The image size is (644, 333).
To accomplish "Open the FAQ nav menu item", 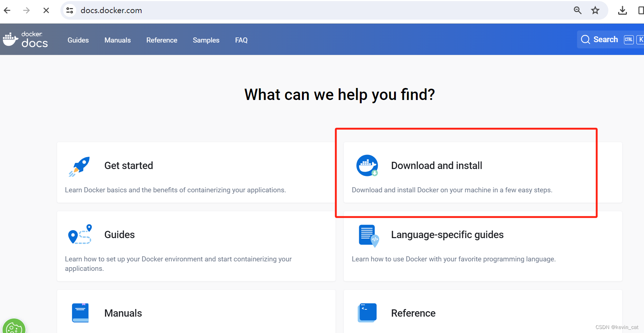I will click(241, 40).
